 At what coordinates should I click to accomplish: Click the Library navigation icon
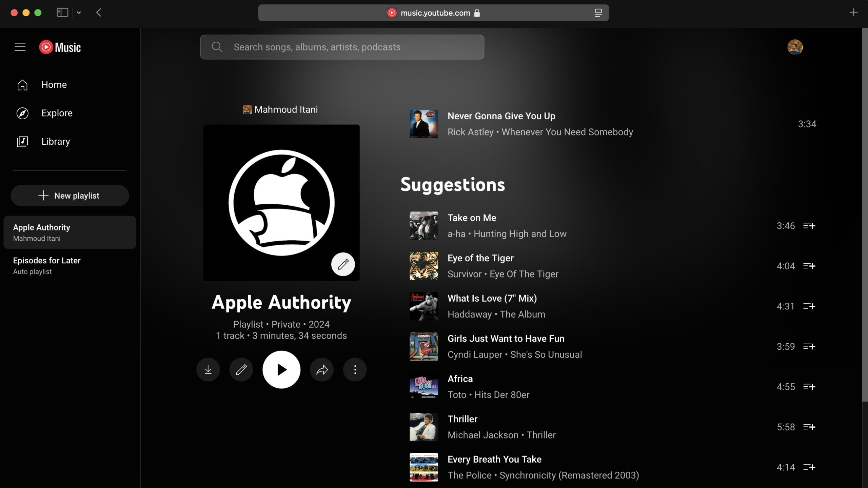(x=23, y=141)
